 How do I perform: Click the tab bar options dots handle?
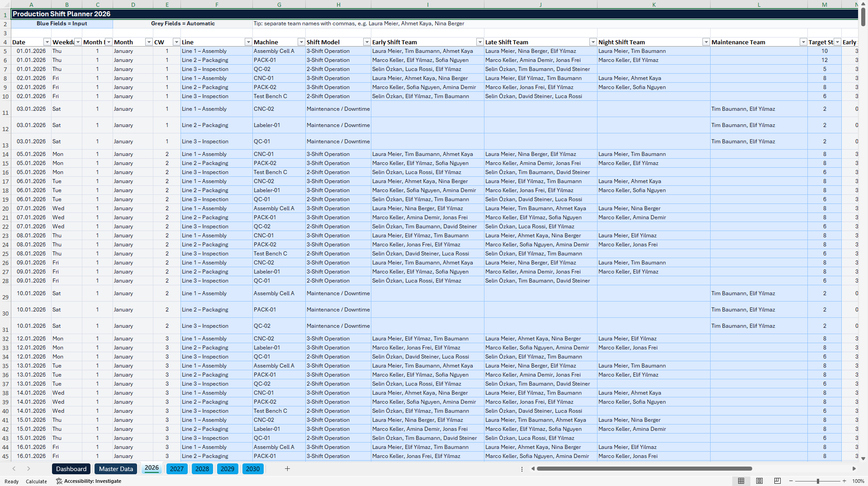pos(522,469)
